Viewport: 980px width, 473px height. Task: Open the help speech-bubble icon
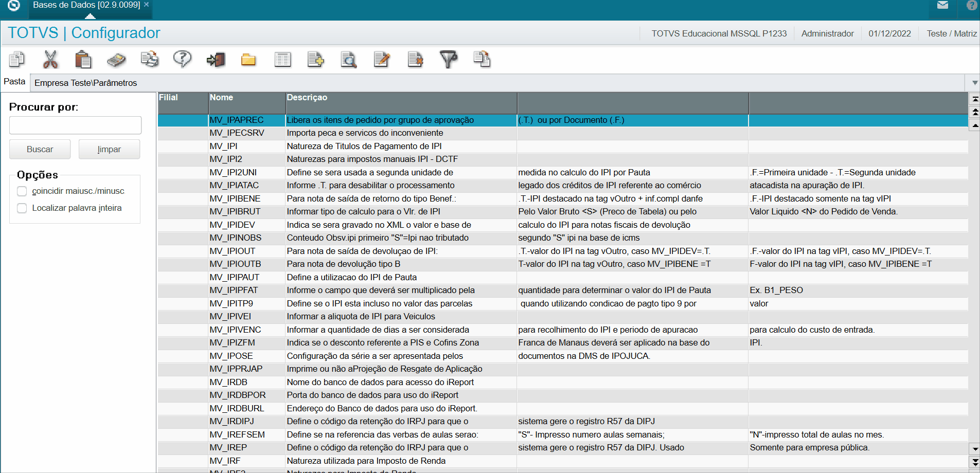coord(183,59)
